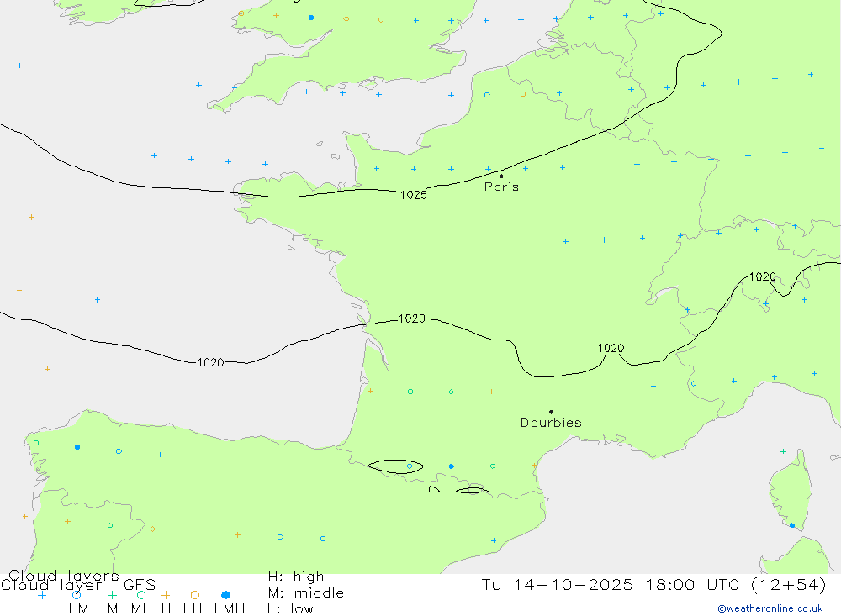Click the 'M: middle' legend text

click(x=306, y=593)
